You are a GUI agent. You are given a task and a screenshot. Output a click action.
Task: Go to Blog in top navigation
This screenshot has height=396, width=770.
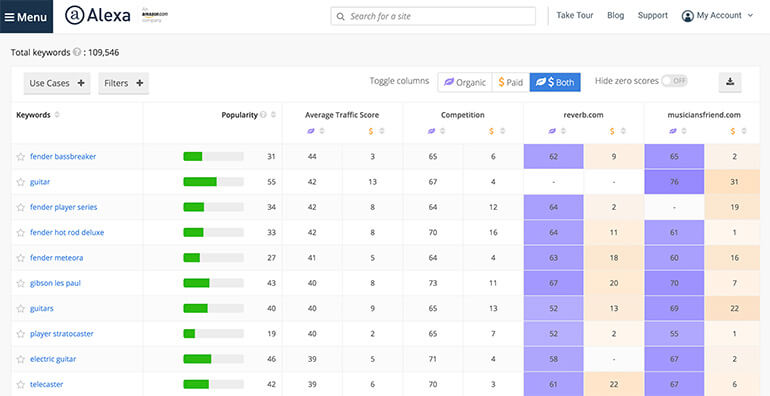[615, 15]
